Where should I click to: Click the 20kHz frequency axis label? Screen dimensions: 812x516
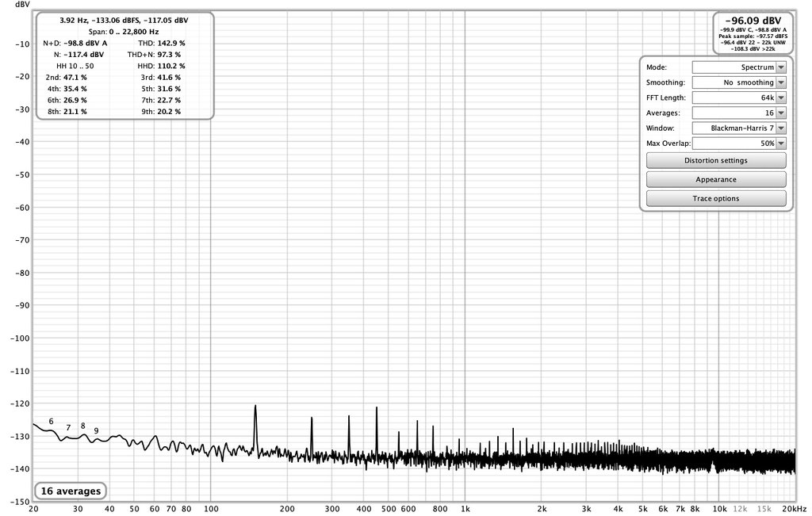pos(795,509)
